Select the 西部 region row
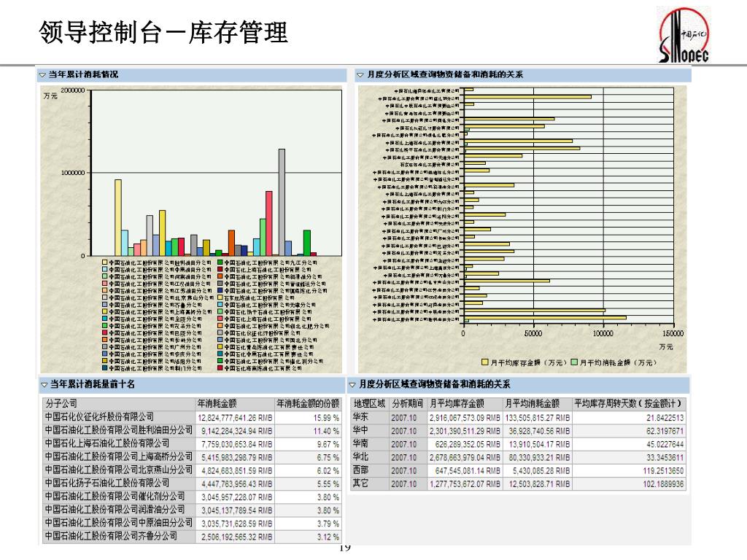This screenshot has width=747, height=560. (x=519, y=470)
